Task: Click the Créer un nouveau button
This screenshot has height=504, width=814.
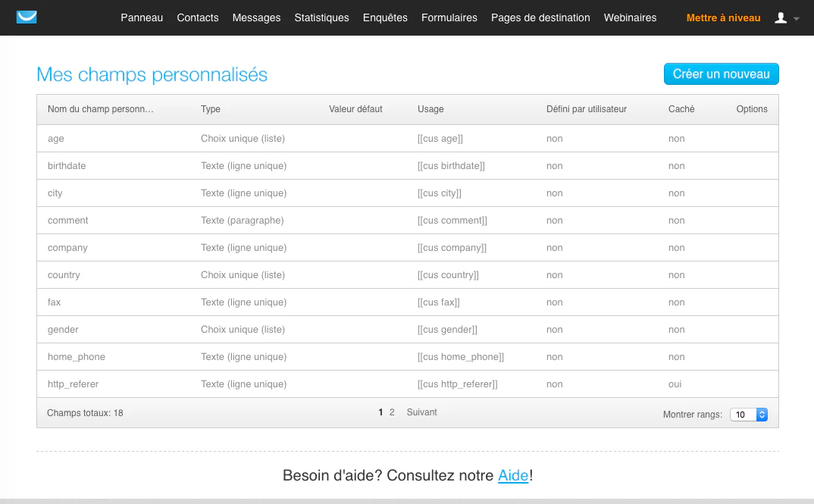Action: [721, 74]
